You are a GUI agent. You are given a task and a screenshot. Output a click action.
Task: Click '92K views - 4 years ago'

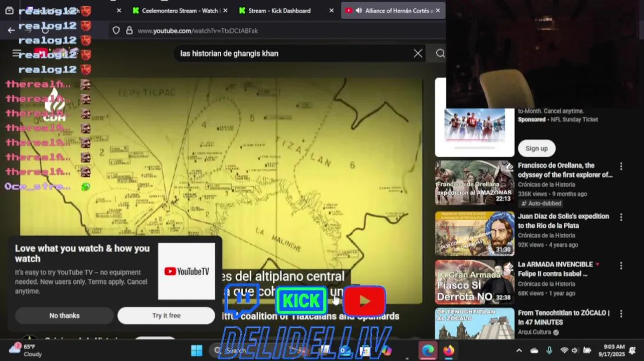pos(548,245)
